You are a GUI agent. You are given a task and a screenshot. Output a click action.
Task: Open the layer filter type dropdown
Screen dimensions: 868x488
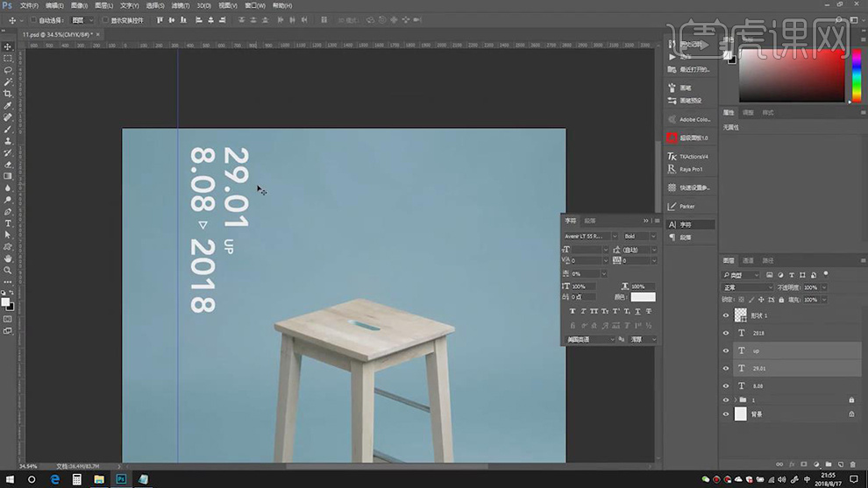coord(741,275)
